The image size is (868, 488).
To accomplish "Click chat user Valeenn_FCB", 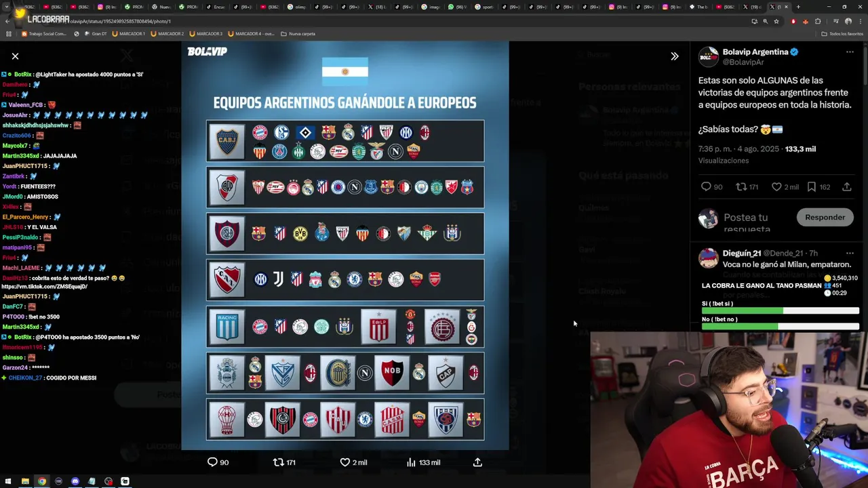I will tap(26, 105).
